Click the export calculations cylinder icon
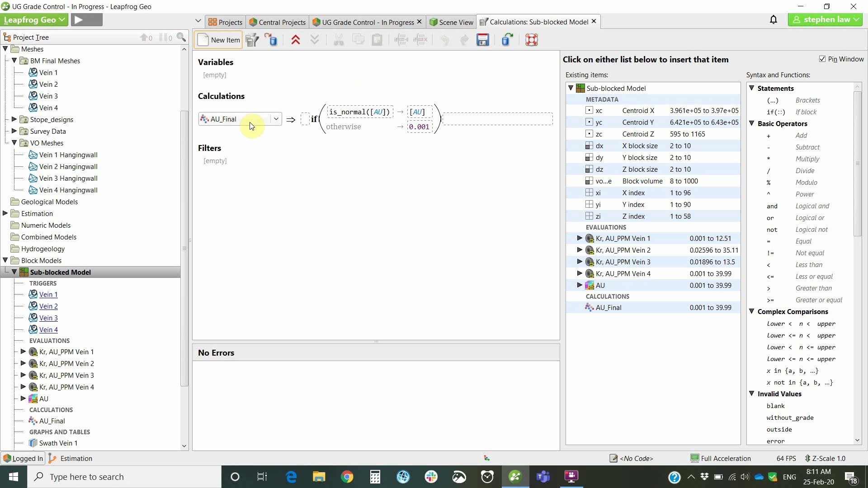This screenshot has width=868, height=488. tap(507, 40)
